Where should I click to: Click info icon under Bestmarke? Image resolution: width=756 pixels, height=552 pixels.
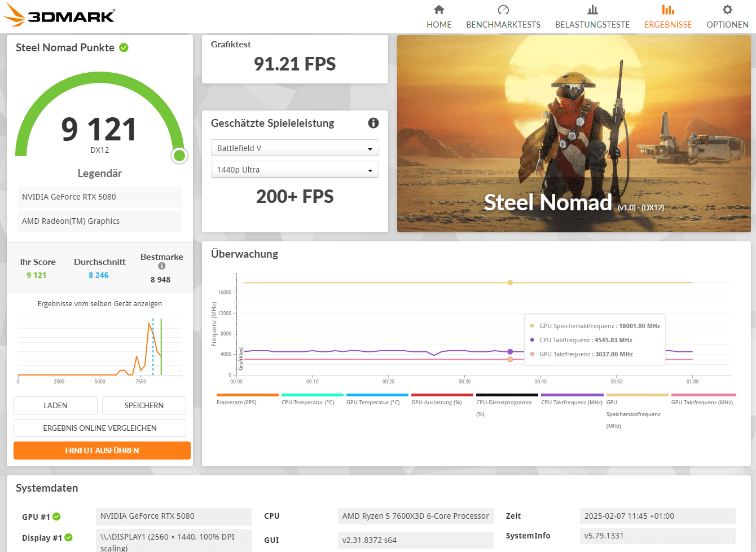coord(162,266)
